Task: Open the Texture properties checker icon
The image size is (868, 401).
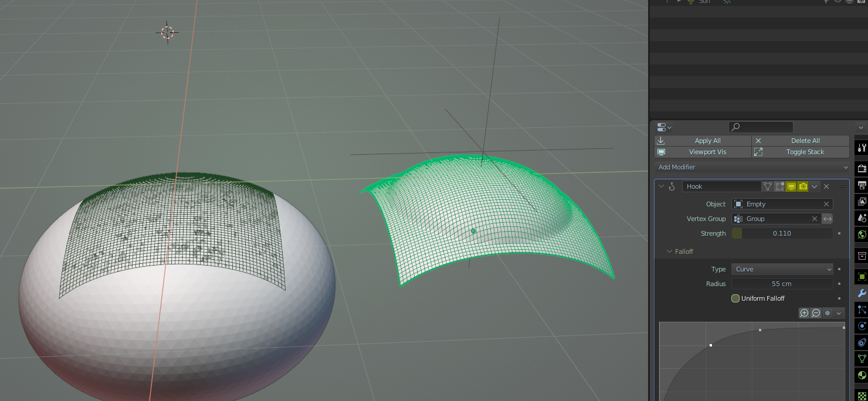Action: [x=862, y=395]
